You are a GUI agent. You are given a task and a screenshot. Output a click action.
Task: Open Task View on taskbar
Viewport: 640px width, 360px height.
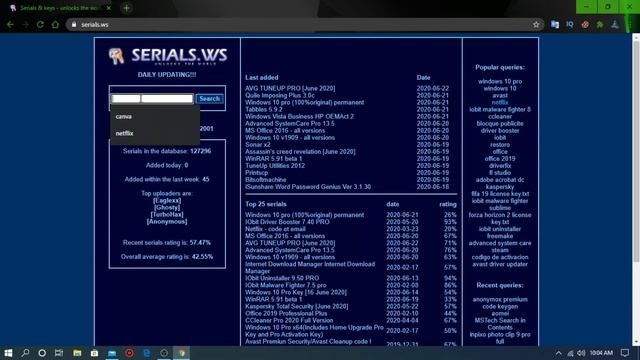tap(59, 353)
